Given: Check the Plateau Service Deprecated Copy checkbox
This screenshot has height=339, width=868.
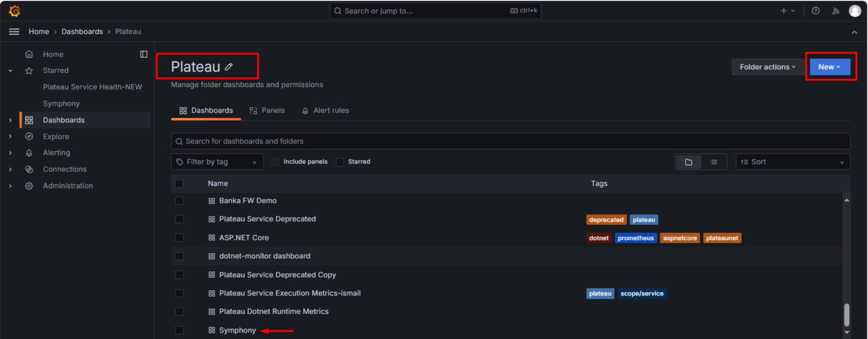Looking at the screenshot, I should pos(179,275).
